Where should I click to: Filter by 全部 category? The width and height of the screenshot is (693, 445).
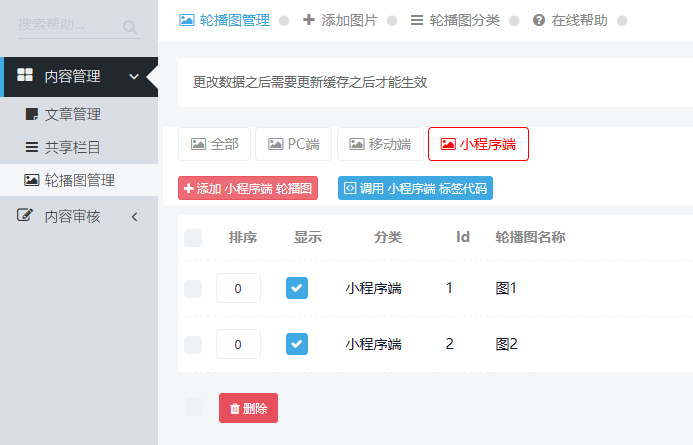pos(214,144)
